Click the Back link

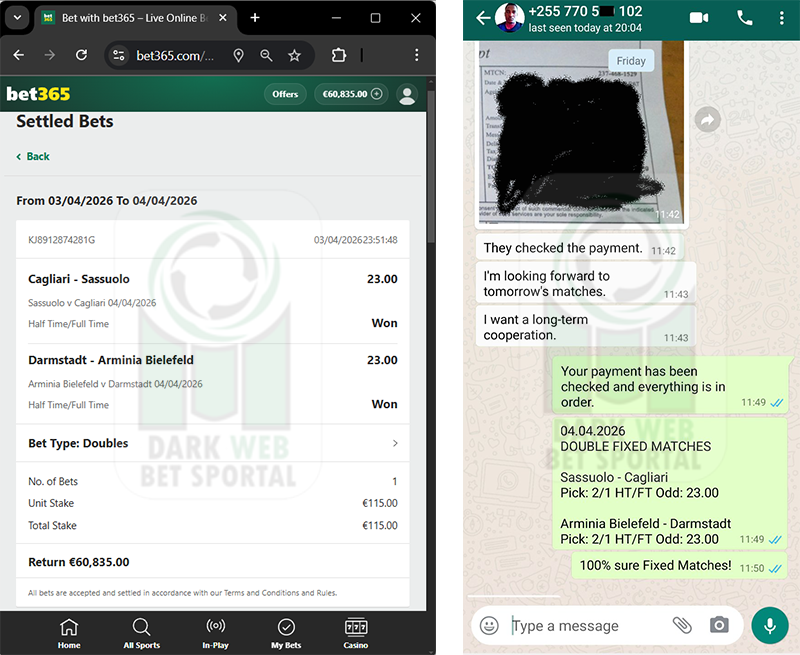point(33,157)
